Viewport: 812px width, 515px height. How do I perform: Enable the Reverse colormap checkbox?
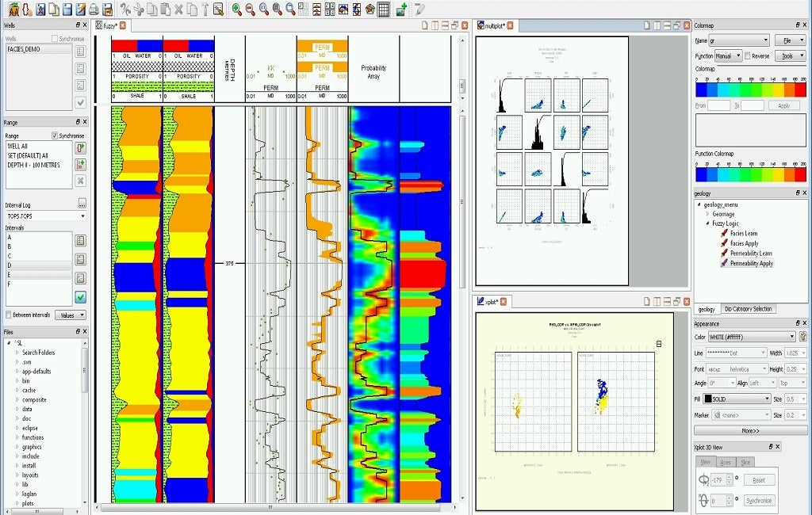click(748, 56)
